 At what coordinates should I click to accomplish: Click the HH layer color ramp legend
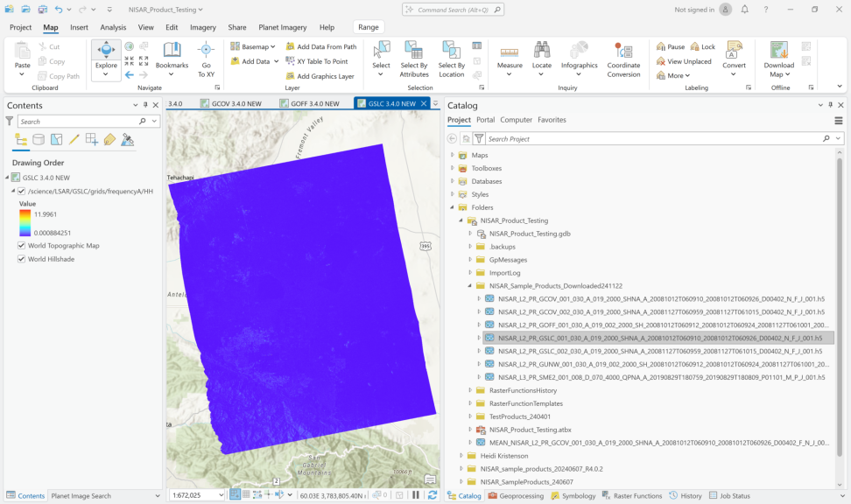[x=25, y=223]
